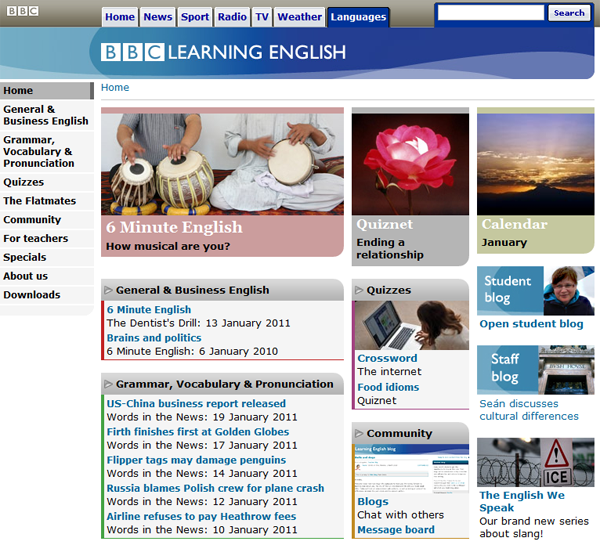Open 'US-China business report released' link
Viewport: 600px width, 545px height.
[196, 403]
